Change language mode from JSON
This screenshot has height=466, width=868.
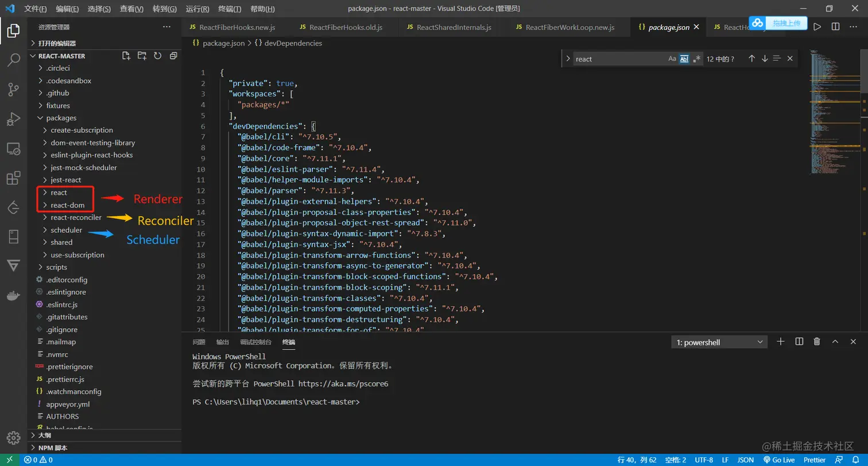[x=746, y=460]
